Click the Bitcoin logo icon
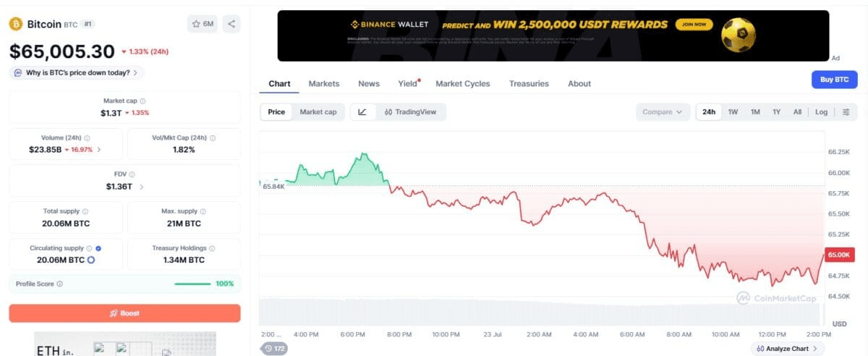This screenshot has width=868, height=356. pos(16,24)
